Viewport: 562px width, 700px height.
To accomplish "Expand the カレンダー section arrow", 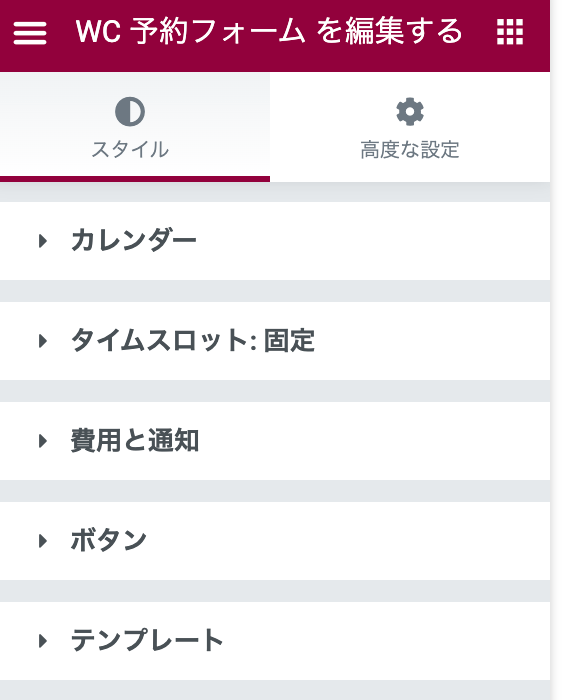I will (x=43, y=241).
